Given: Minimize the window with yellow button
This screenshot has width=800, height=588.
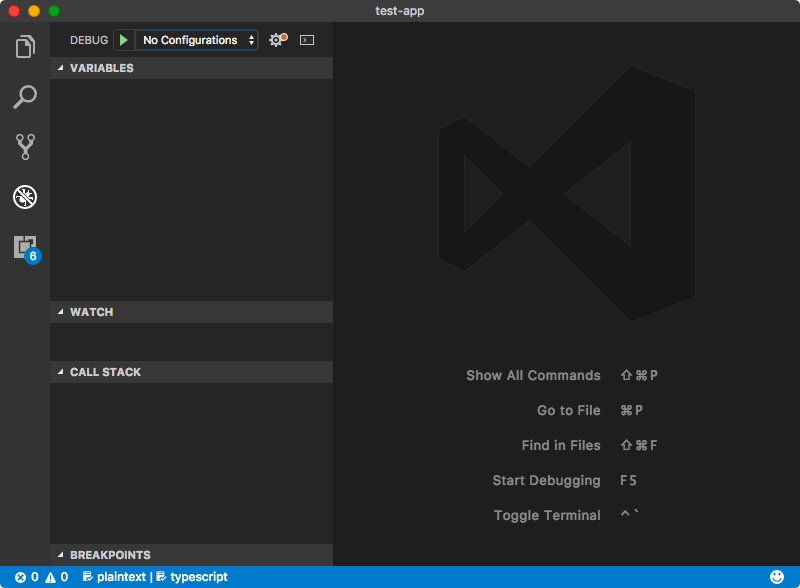Looking at the screenshot, I should pos(34,11).
